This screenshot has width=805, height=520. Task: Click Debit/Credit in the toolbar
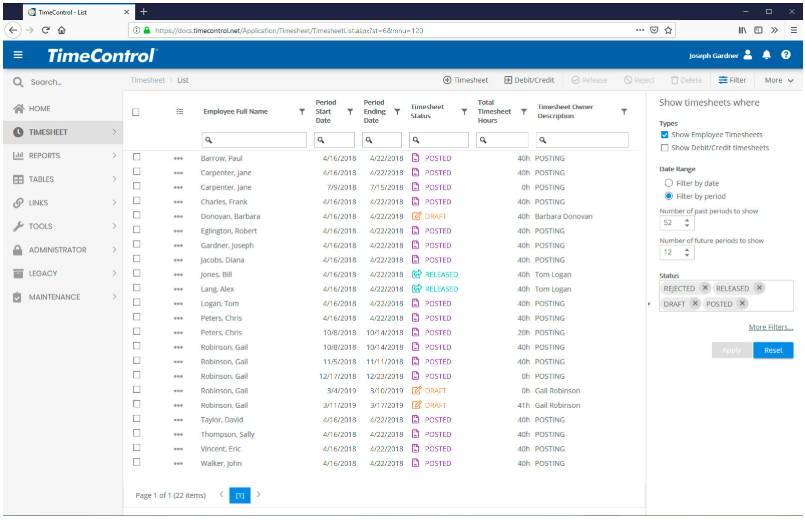pyautogui.click(x=529, y=80)
